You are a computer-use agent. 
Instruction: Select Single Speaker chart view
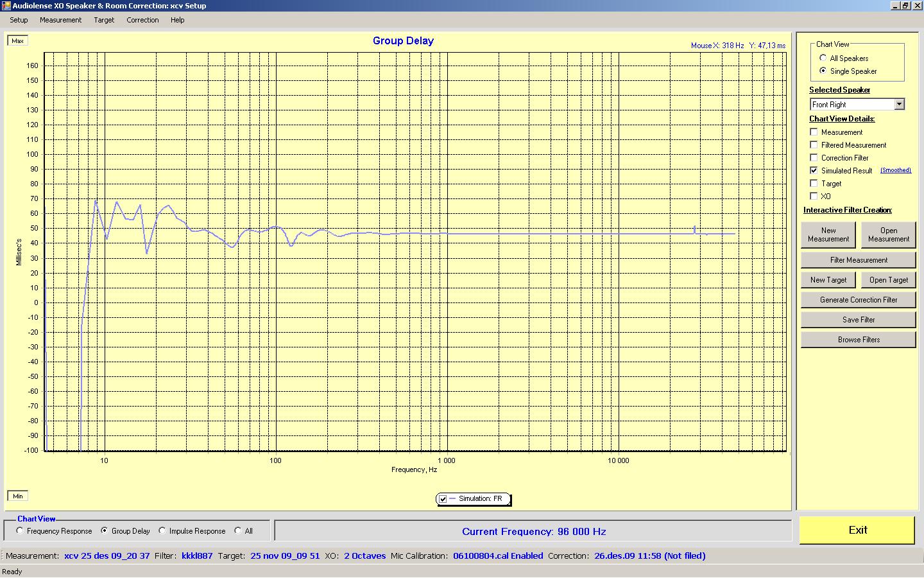pos(823,71)
